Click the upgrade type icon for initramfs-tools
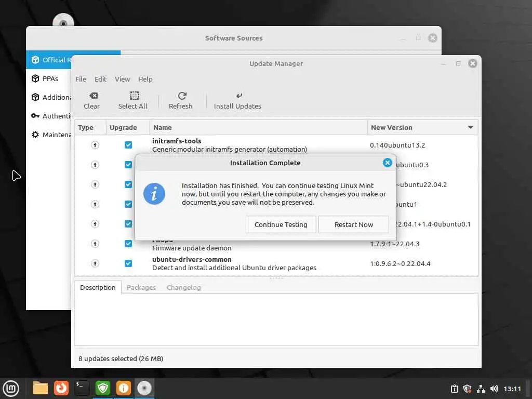 [x=95, y=145]
